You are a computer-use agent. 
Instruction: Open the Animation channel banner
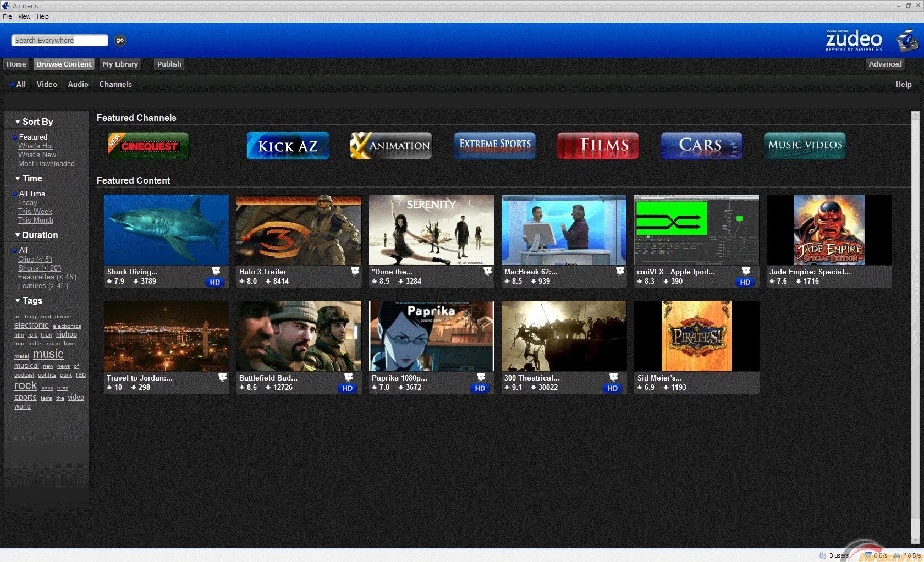tap(391, 146)
